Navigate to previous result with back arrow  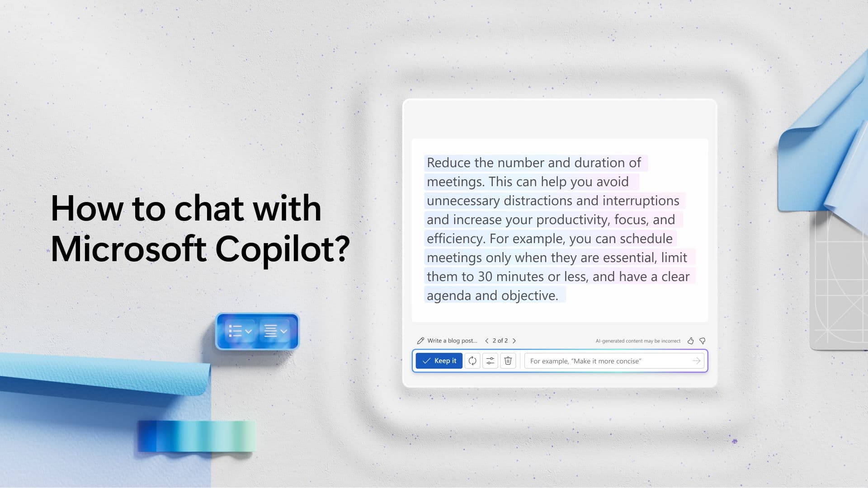486,340
